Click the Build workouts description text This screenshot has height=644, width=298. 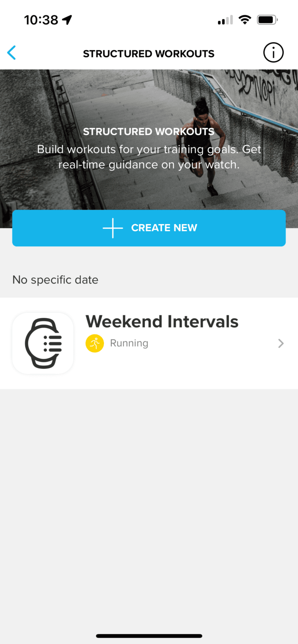tap(149, 157)
